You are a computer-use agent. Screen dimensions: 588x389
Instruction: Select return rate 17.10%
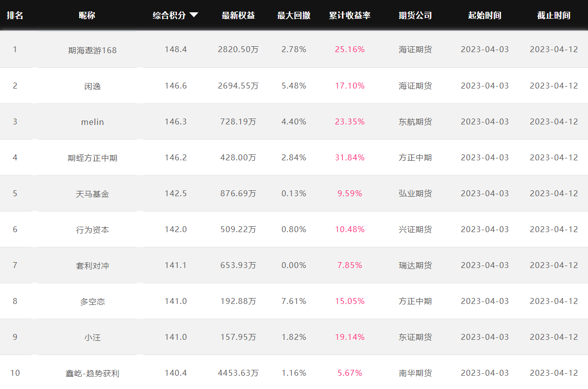pos(349,86)
